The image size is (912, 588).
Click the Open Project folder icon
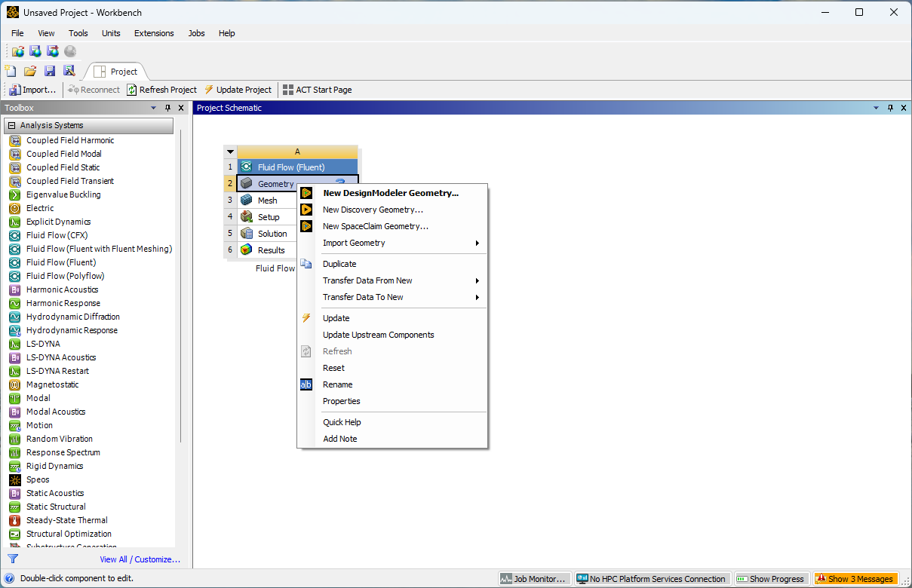pos(30,71)
